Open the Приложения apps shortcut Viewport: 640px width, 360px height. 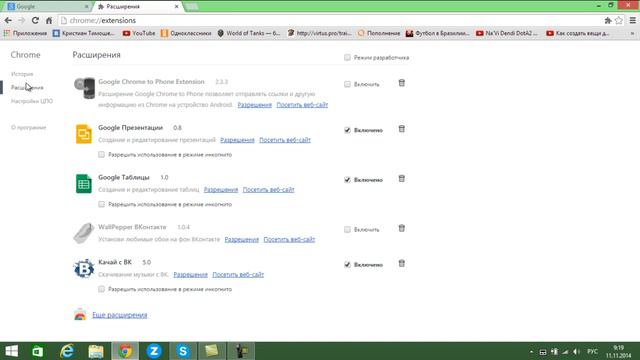point(25,33)
